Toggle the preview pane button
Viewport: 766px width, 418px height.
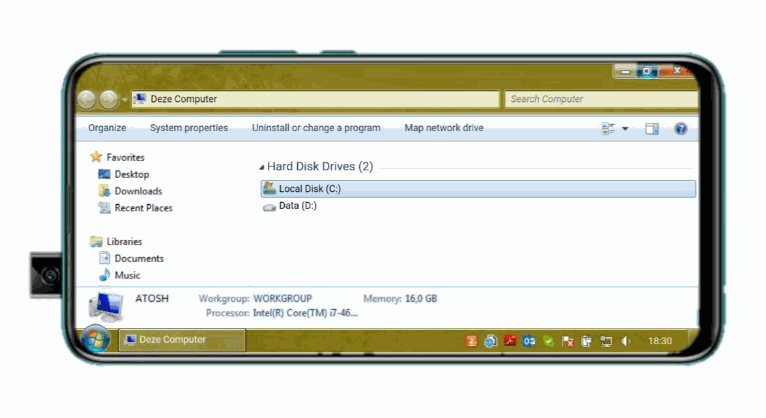652,129
